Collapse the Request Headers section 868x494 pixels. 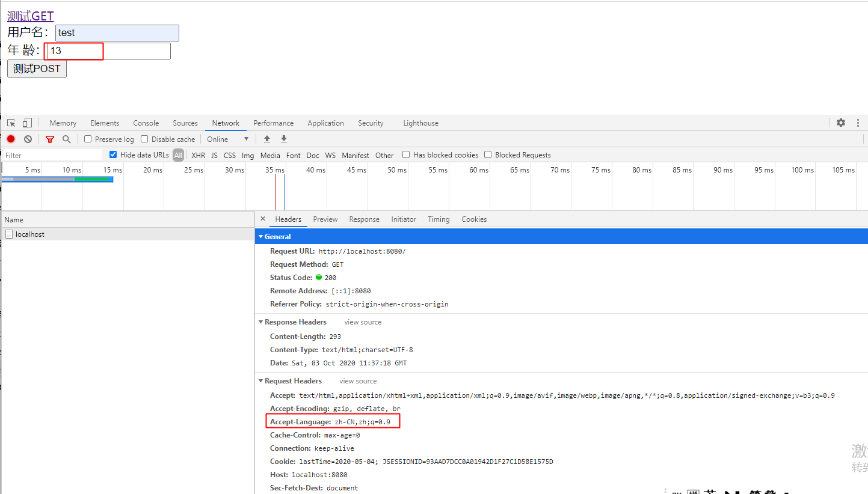tap(260, 381)
